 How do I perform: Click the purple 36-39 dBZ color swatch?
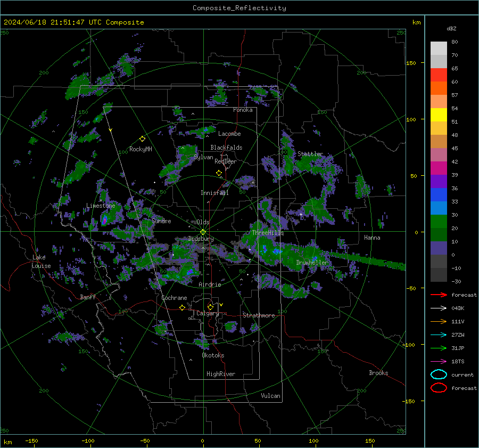coord(439,182)
